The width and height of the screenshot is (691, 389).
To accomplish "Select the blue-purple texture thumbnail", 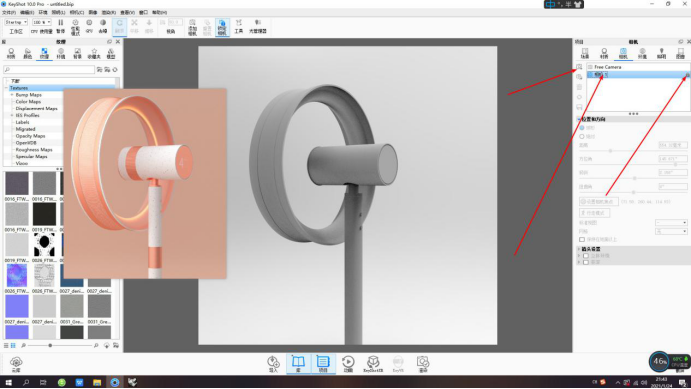I will [x=17, y=275].
